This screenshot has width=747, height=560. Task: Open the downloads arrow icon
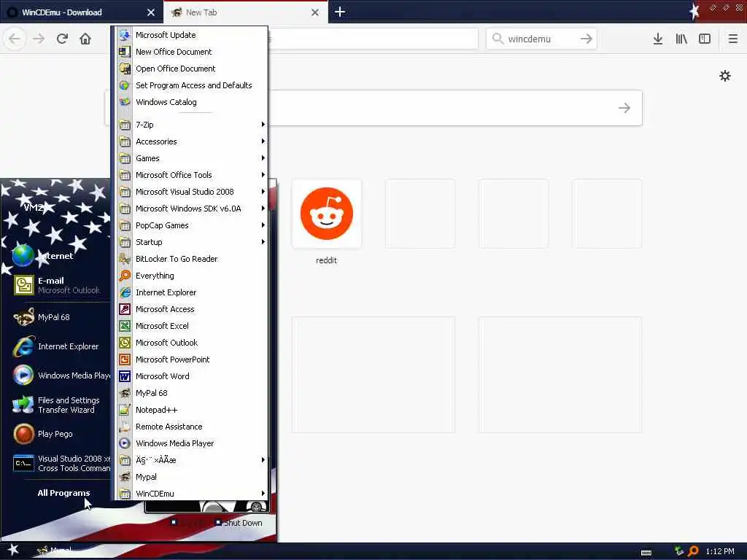[658, 39]
